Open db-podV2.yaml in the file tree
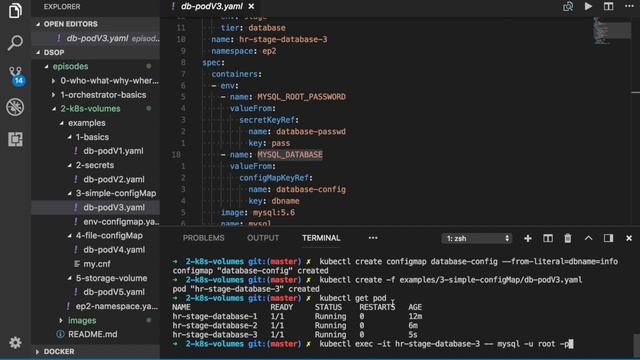The width and height of the screenshot is (640, 360). [113, 179]
